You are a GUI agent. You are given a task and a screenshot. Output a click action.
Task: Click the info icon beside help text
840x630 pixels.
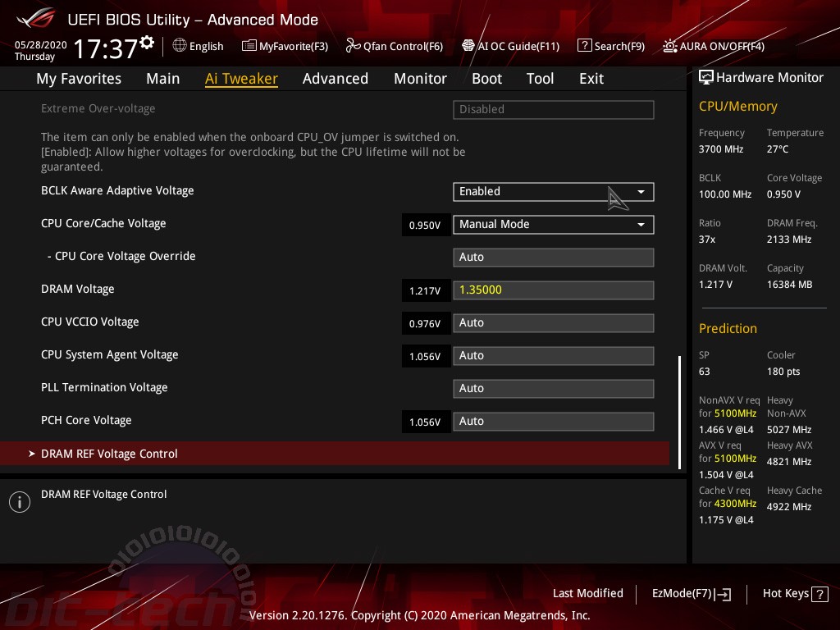(x=20, y=502)
